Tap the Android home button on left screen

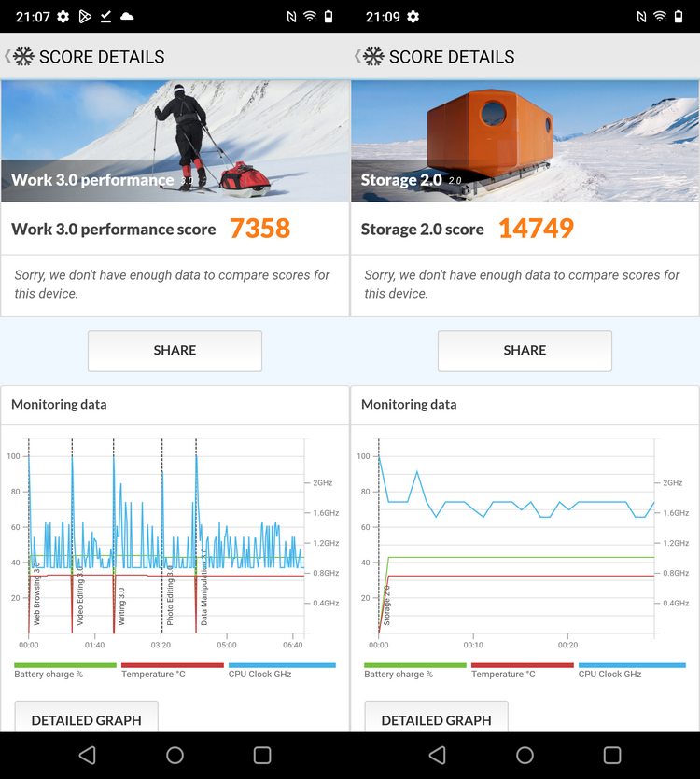(175, 755)
